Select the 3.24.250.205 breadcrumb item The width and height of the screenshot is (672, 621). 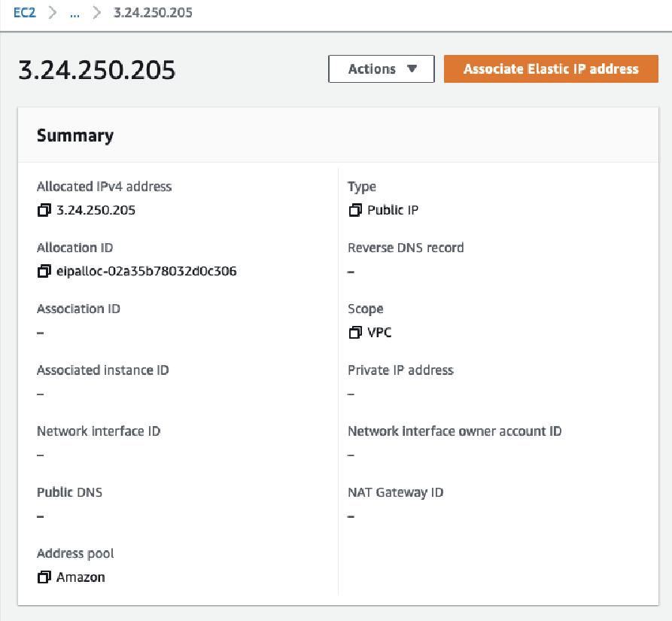pyautogui.click(x=153, y=13)
